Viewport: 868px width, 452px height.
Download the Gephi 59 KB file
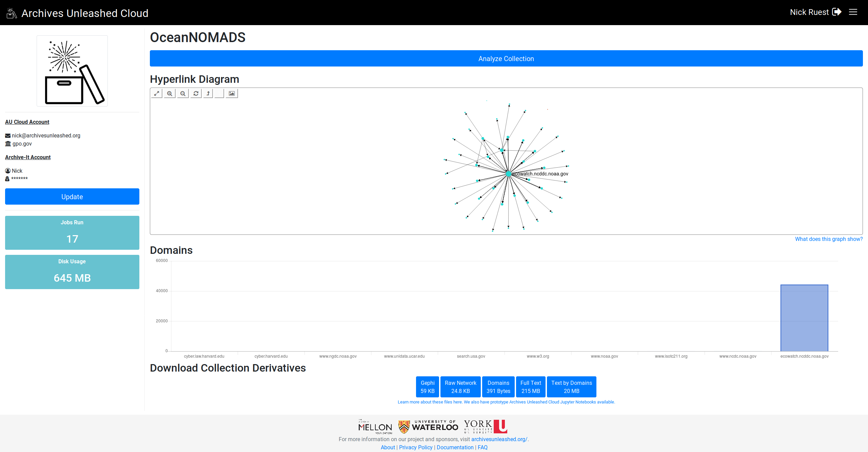coord(428,387)
